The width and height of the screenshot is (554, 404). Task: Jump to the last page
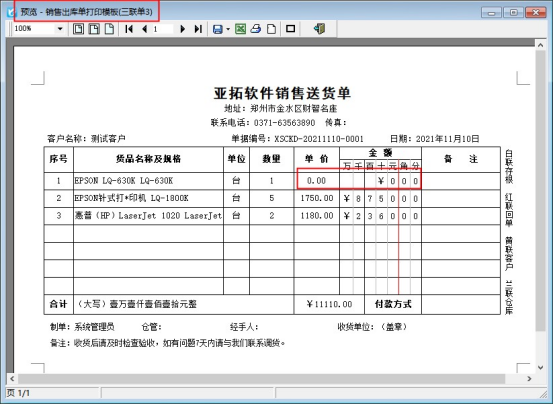(x=198, y=29)
